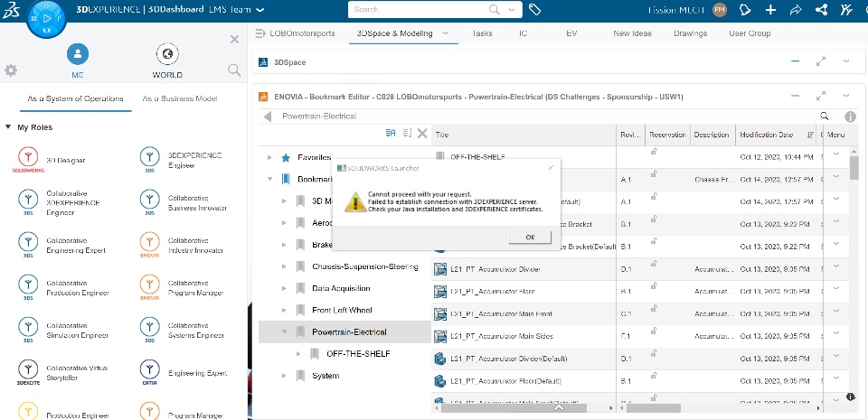Click the Favorites star icon
This screenshot has height=420, width=868.
point(286,157)
